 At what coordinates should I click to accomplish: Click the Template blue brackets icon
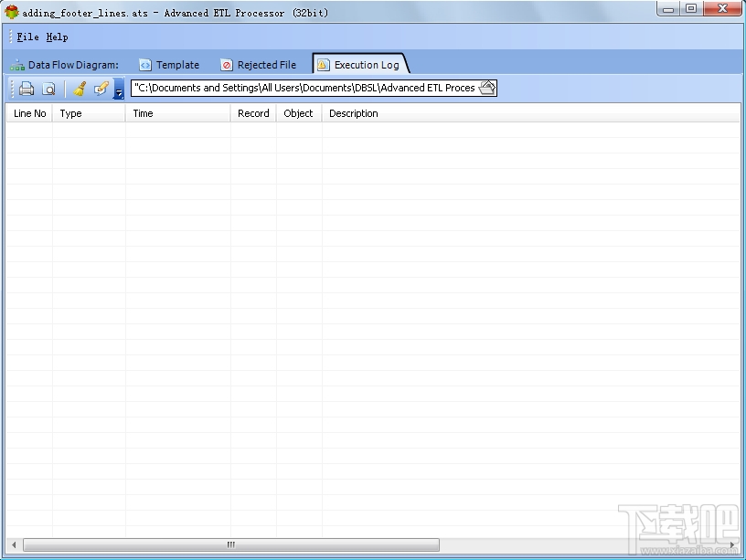point(144,64)
